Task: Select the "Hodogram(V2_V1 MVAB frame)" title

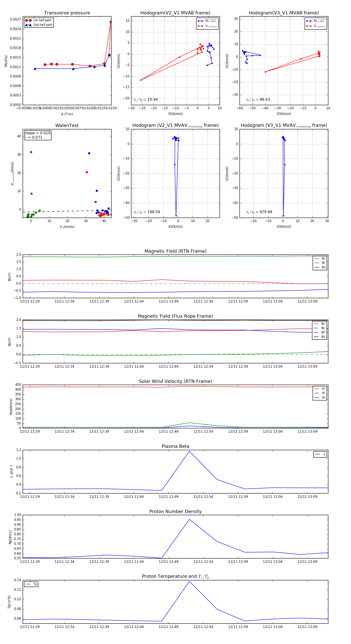Action: [175, 13]
